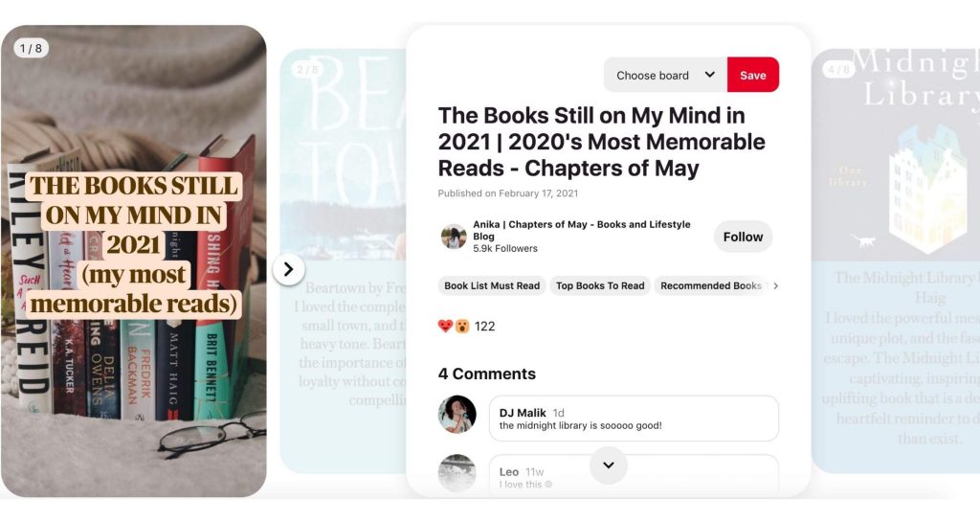Open the Beartown slide thumbnail
The image size is (980, 521).
(x=344, y=260)
